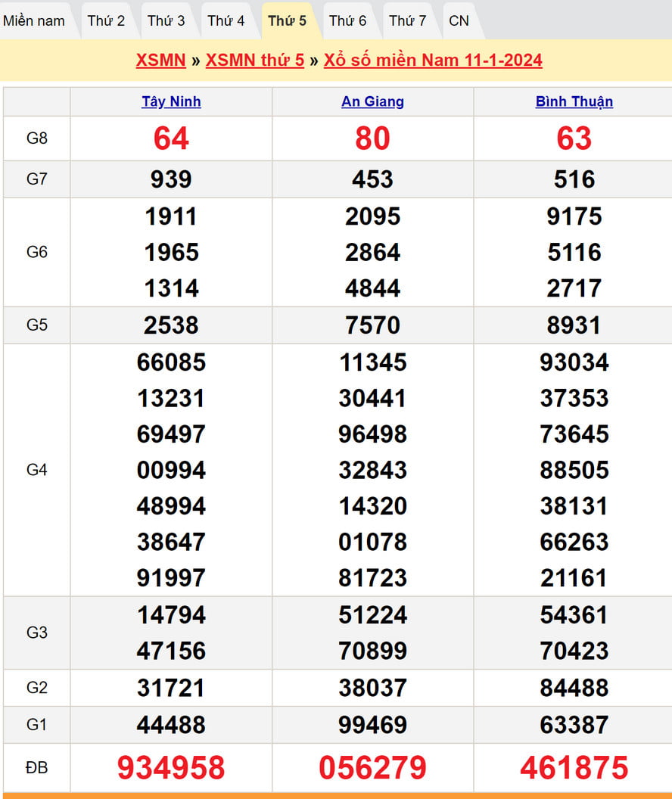Open the An Giang province link
Screen dimensions: 672x799
click(372, 101)
